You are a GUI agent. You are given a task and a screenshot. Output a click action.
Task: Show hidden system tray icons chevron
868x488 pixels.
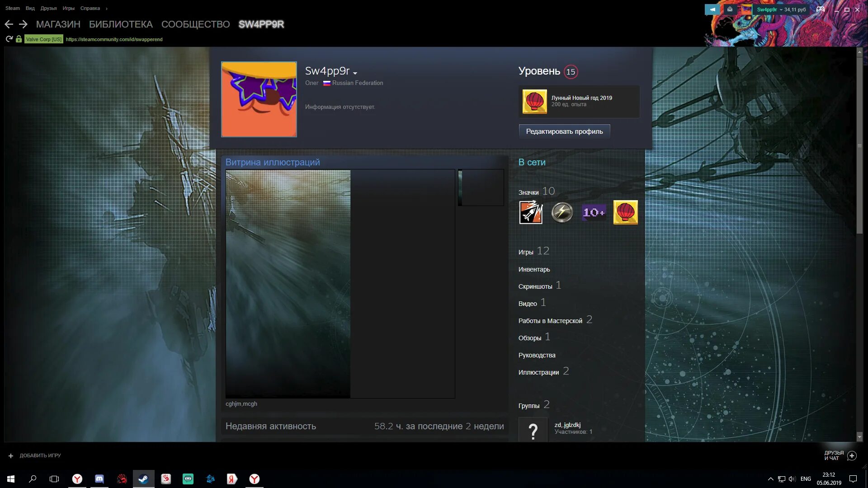pos(770,479)
